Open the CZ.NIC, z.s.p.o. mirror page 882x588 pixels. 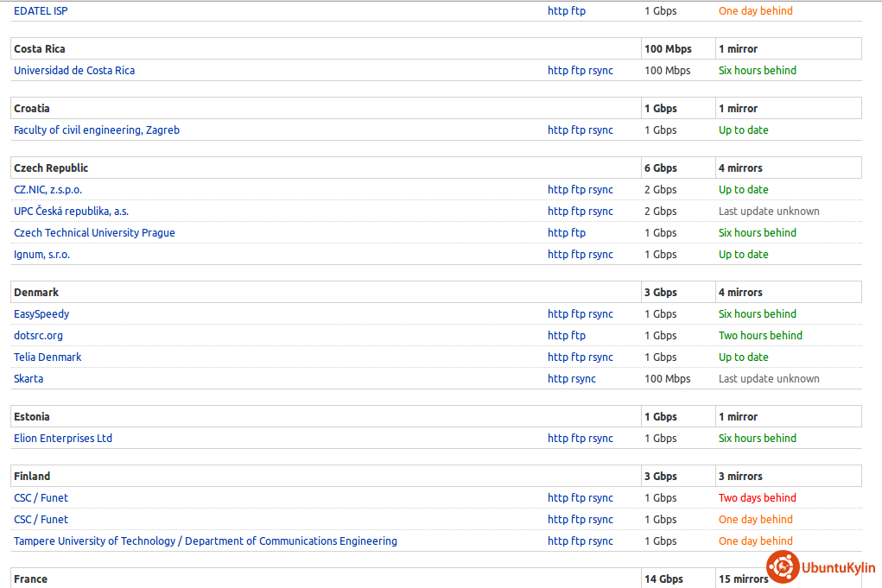point(48,190)
